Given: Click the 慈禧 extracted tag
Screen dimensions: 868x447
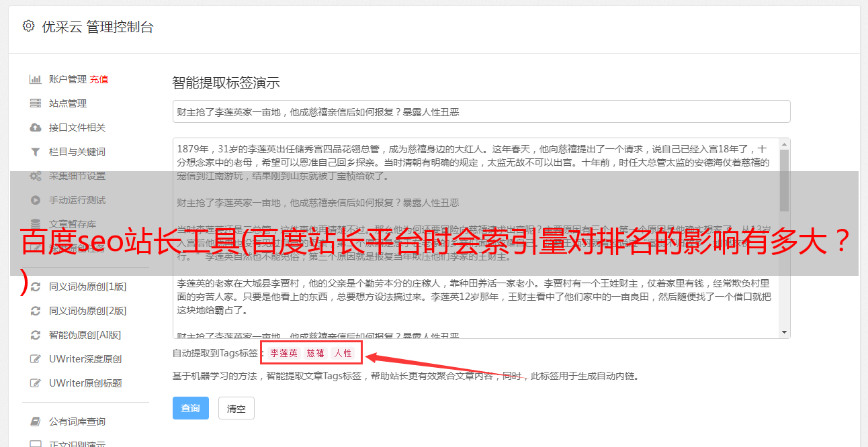Looking at the screenshot, I should [x=316, y=353].
